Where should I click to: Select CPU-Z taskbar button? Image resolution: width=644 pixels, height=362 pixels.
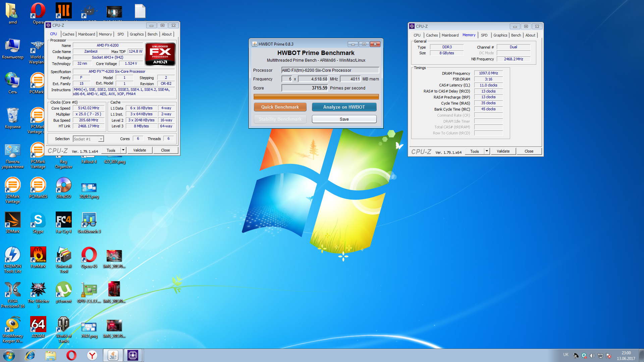(133, 355)
